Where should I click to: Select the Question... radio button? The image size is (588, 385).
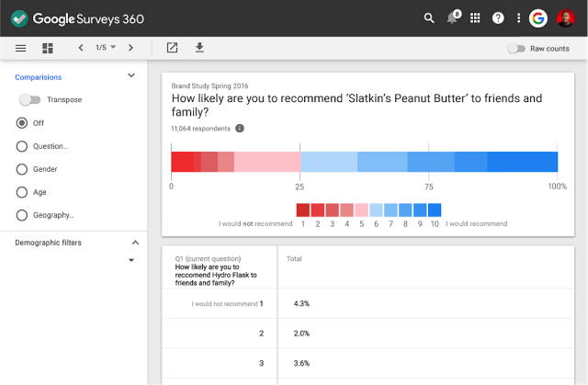22,146
